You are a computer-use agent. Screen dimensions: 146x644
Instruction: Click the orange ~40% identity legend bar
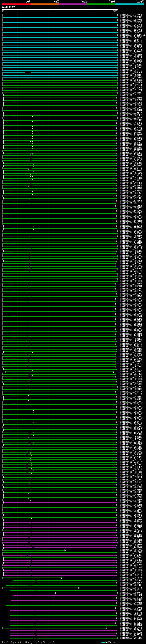click(x=45, y=4)
